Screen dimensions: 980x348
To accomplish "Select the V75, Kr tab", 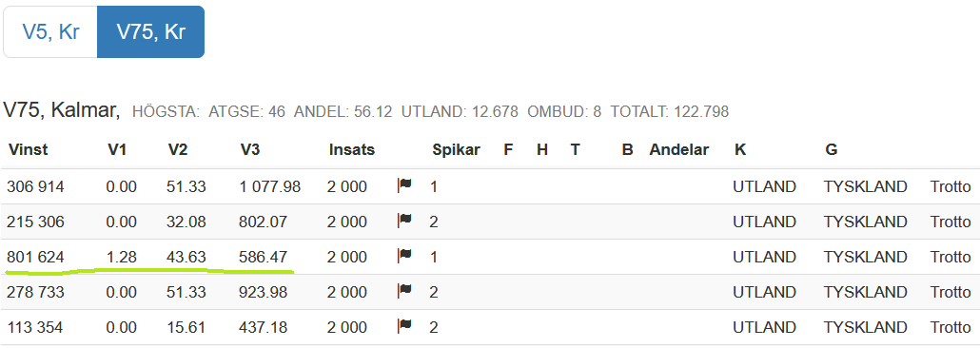I will click(x=150, y=32).
